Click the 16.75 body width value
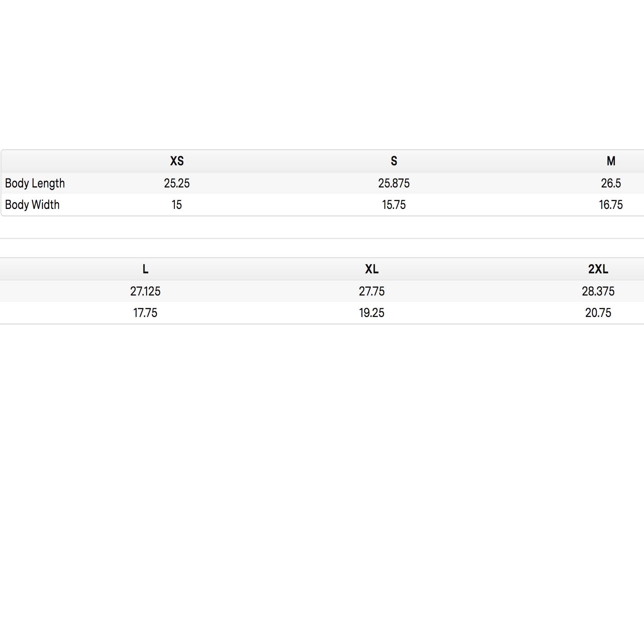644x644 pixels. 611,205
